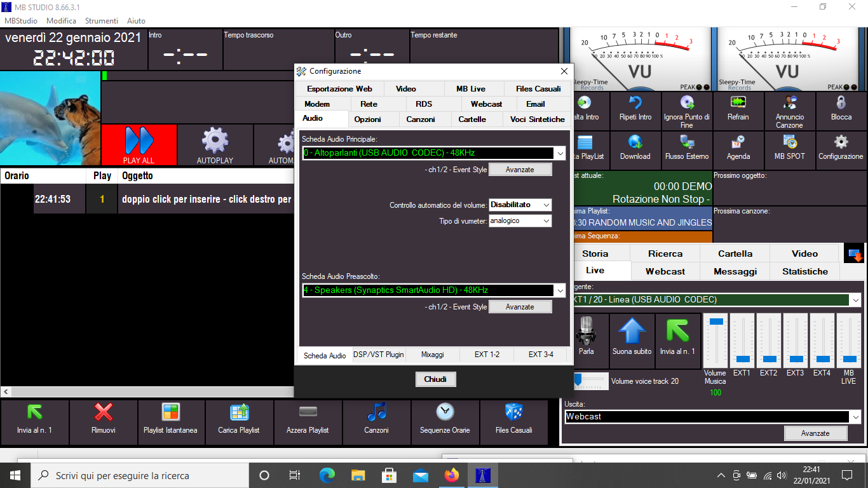Open the MB Studio app on the taskbar

484,475
